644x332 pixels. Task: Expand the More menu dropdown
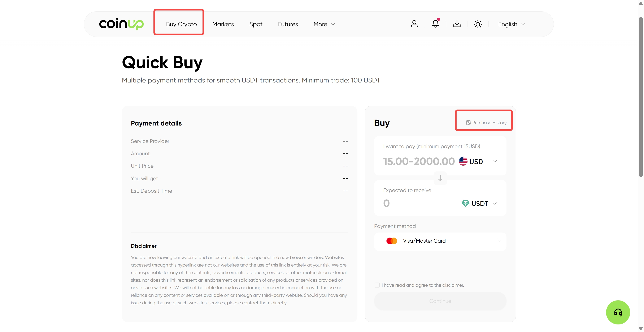pyautogui.click(x=324, y=24)
